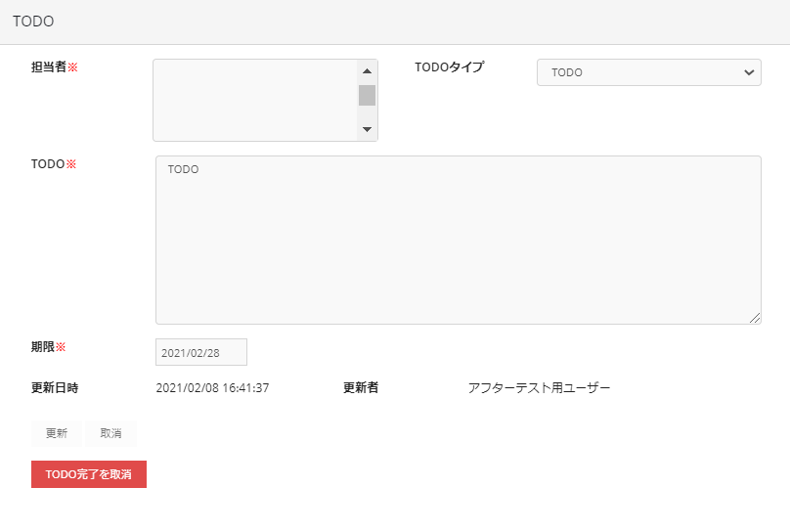Click the scrollbar thumb in 担当者 list
This screenshot has width=790, height=532.
coord(367,95)
